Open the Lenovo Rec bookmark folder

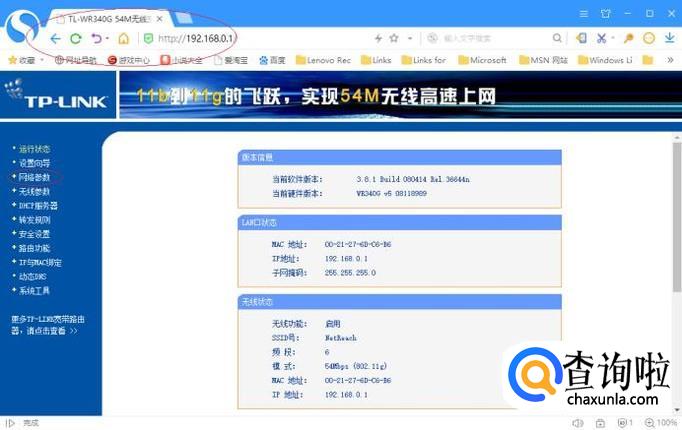point(323,60)
